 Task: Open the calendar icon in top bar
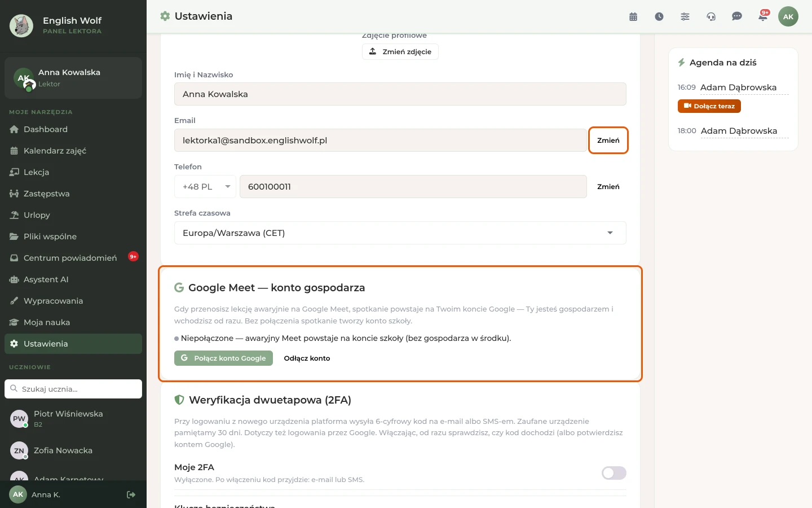(633, 17)
